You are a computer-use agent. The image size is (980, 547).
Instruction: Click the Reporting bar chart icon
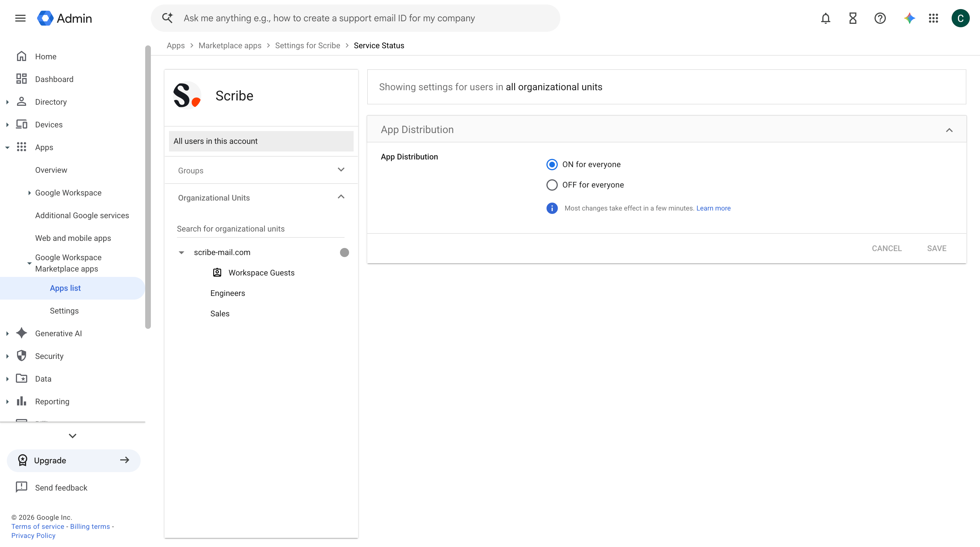pyautogui.click(x=21, y=401)
